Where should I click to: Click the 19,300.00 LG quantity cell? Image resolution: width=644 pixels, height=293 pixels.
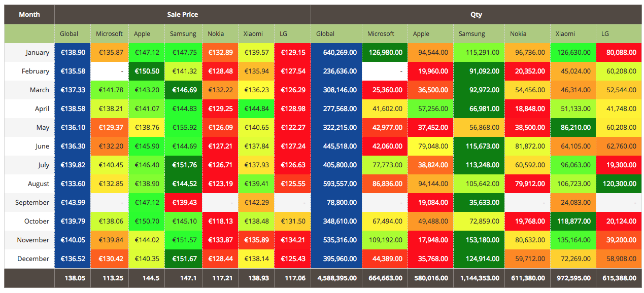pos(619,165)
